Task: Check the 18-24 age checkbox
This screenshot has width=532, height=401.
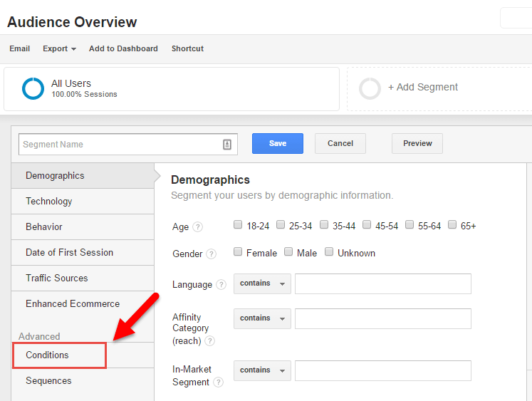Action: click(x=238, y=224)
